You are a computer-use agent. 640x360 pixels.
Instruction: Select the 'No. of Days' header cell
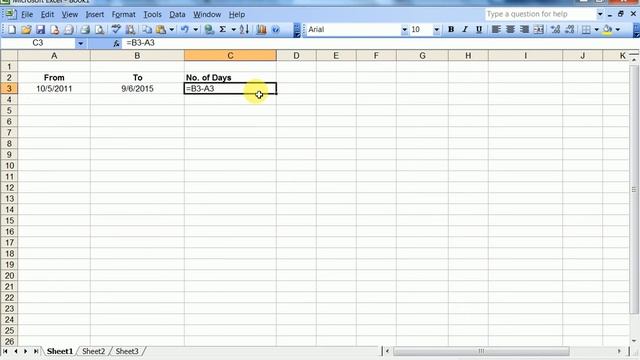(x=230, y=78)
